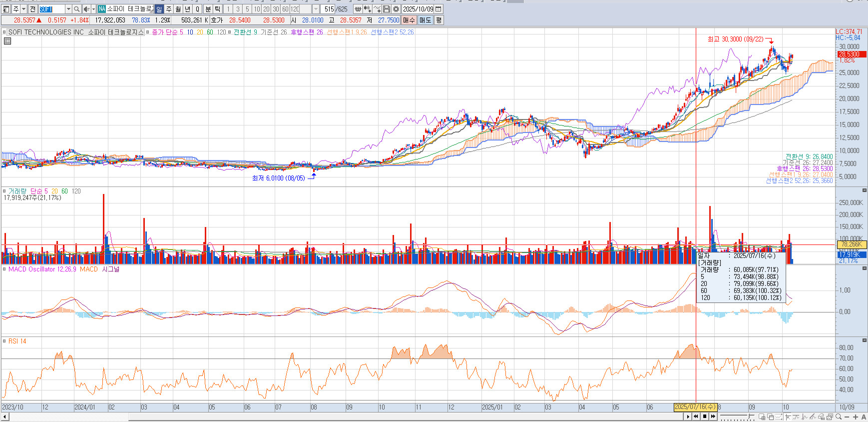Select the daily (일) period toggle

(159, 9)
